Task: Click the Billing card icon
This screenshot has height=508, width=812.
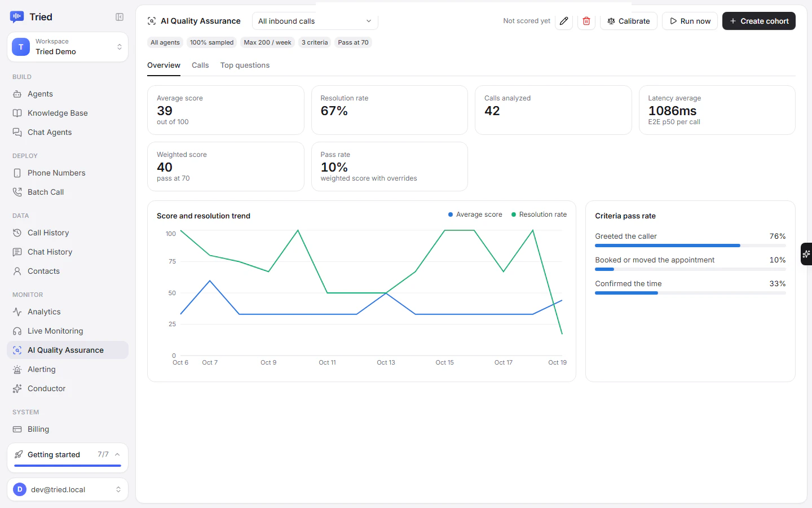Action: point(17,429)
